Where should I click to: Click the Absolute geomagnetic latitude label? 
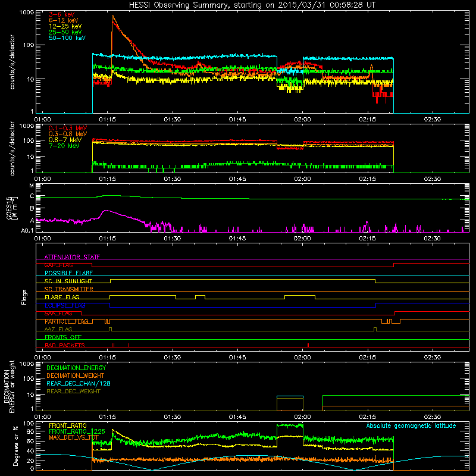click(x=411, y=425)
